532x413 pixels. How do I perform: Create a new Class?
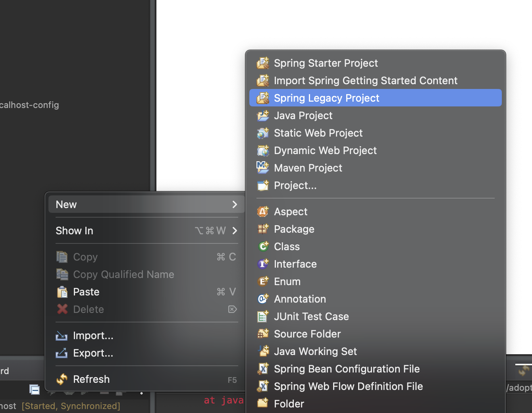click(376, 247)
